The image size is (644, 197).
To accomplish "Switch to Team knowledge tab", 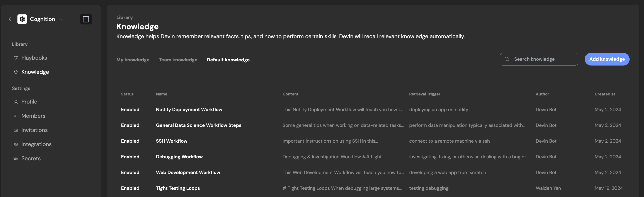I will [178, 60].
